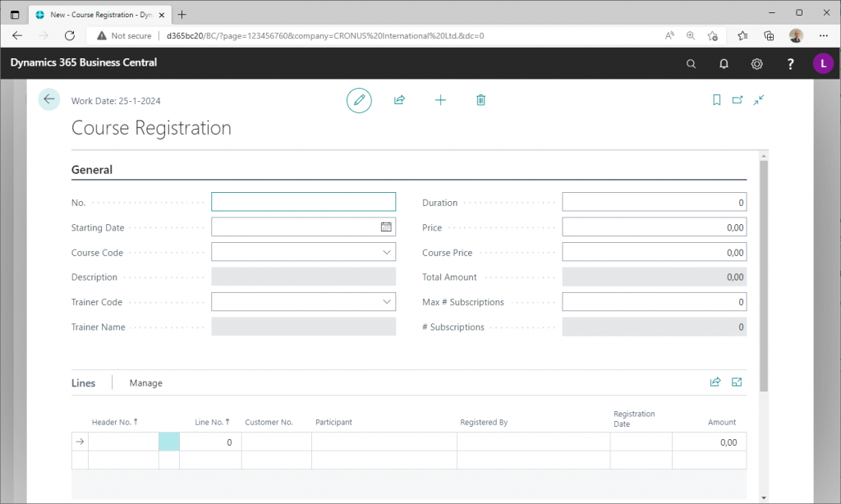Maximize the Lines part
This screenshot has height=504, width=841.
(x=737, y=382)
